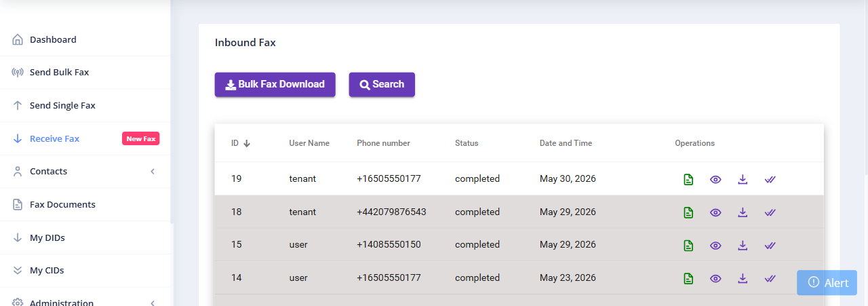Expand the Administration submenu chevron
The width and height of the screenshot is (868, 306).
pos(153,303)
